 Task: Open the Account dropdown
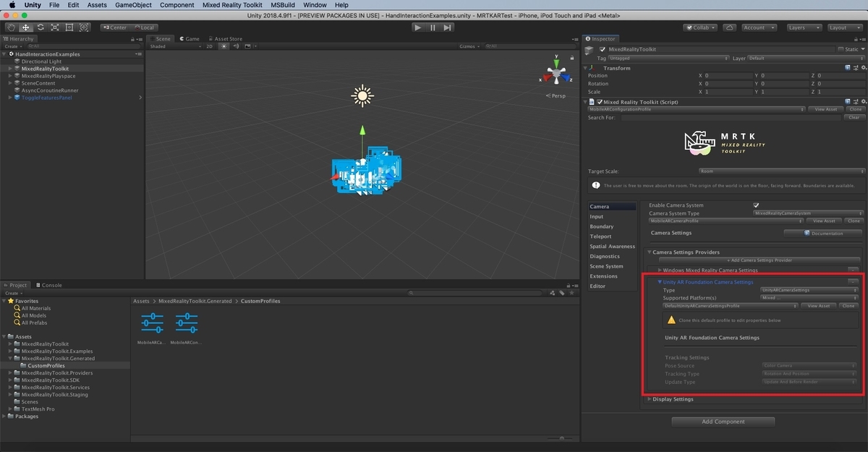[x=760, y=27]
